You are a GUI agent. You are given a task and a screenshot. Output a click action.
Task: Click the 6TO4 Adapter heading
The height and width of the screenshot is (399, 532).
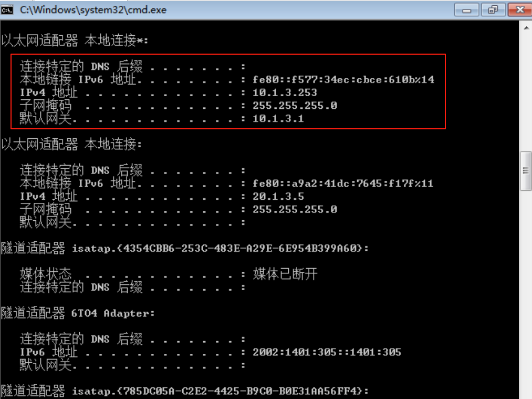click(x=78, y=313)
